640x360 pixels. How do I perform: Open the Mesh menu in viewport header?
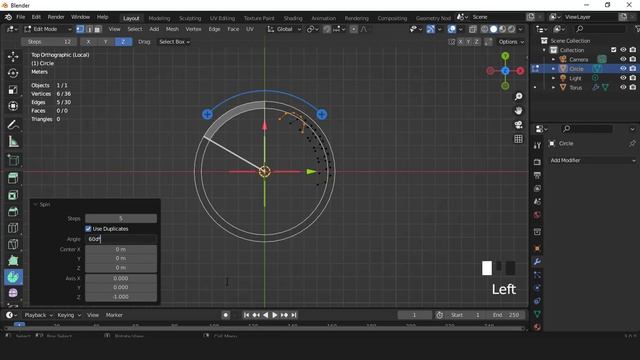coord(172,29)
